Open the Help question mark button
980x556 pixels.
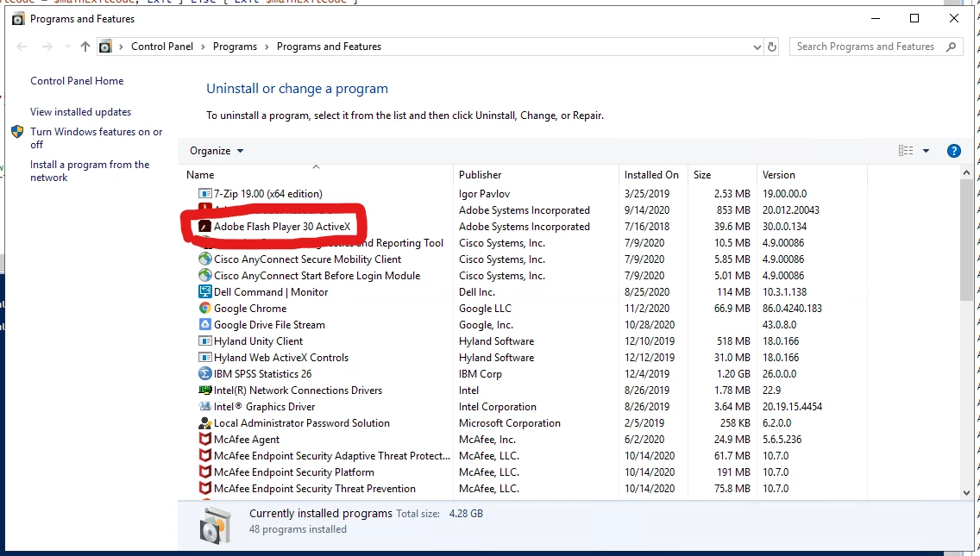[954, 151]
